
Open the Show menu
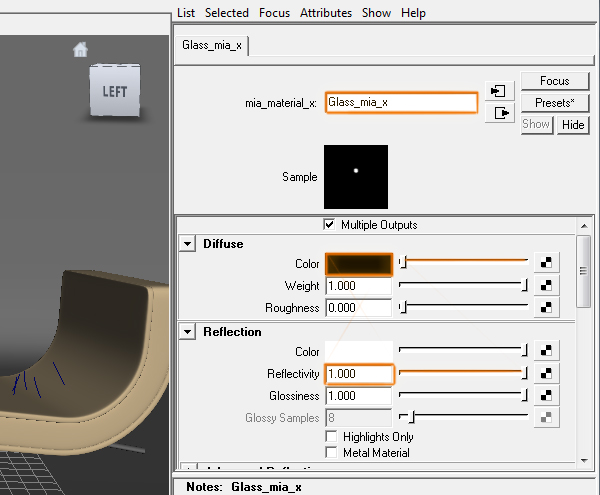[x=377, y=13]
